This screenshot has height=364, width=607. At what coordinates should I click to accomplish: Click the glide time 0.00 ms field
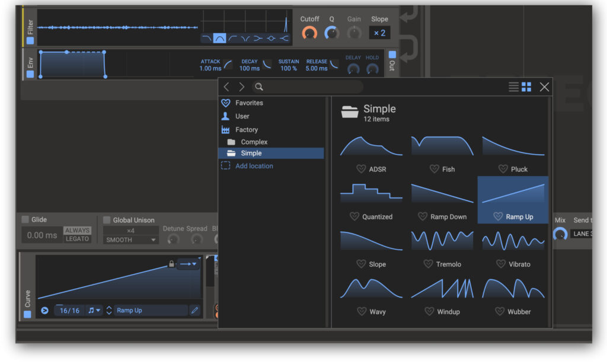pyautogui.click(x=42, y=235)
